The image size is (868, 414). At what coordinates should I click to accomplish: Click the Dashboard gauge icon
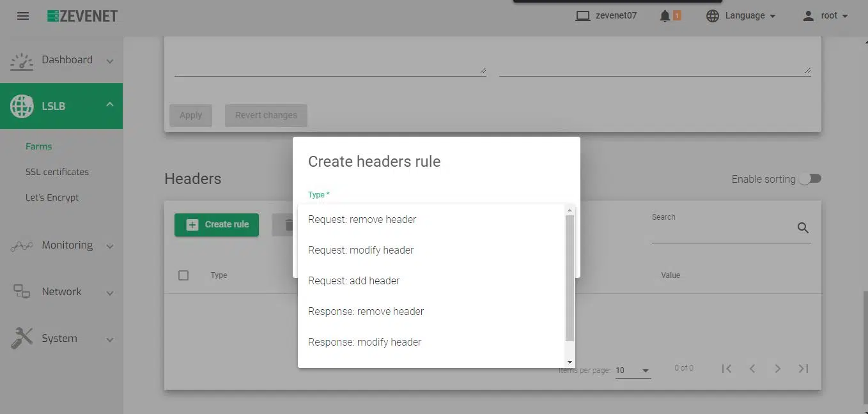point(22,61)
